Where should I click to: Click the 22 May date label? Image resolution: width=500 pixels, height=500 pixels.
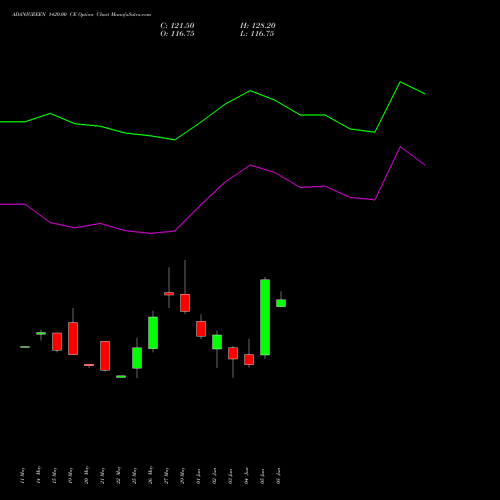pos(118,475)
